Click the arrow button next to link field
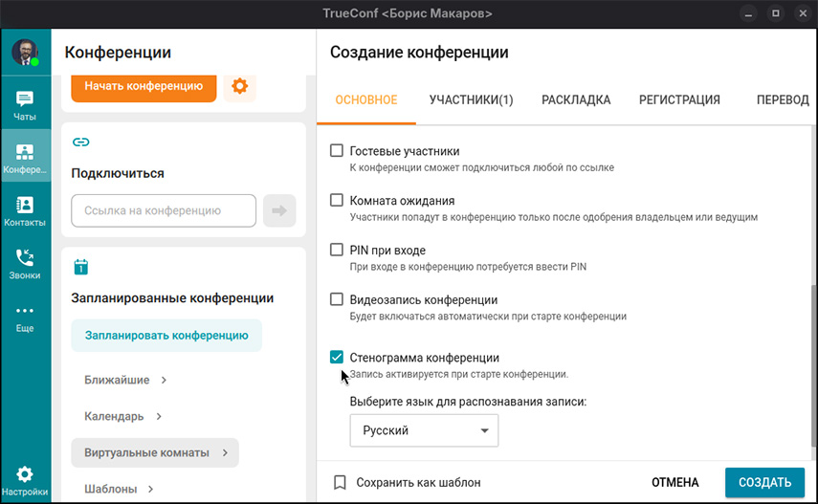The image size is (818, 504). coord(279,210)
